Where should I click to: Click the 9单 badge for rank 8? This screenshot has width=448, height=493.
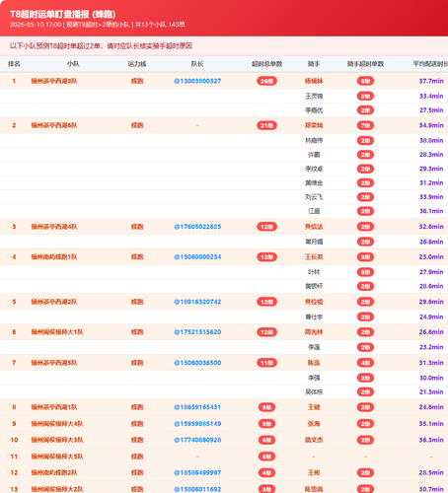click(266, 407)
